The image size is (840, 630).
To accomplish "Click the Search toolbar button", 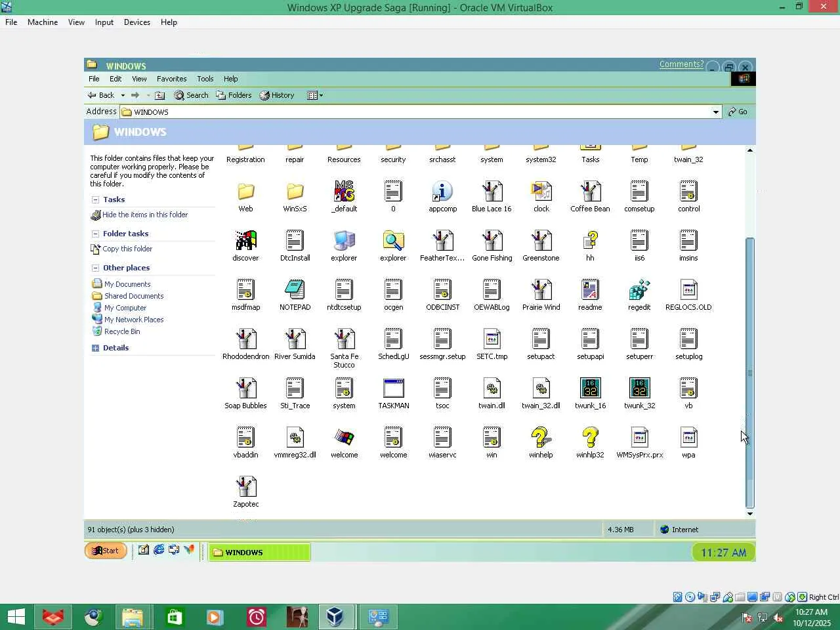I will (x=191, y=95).
